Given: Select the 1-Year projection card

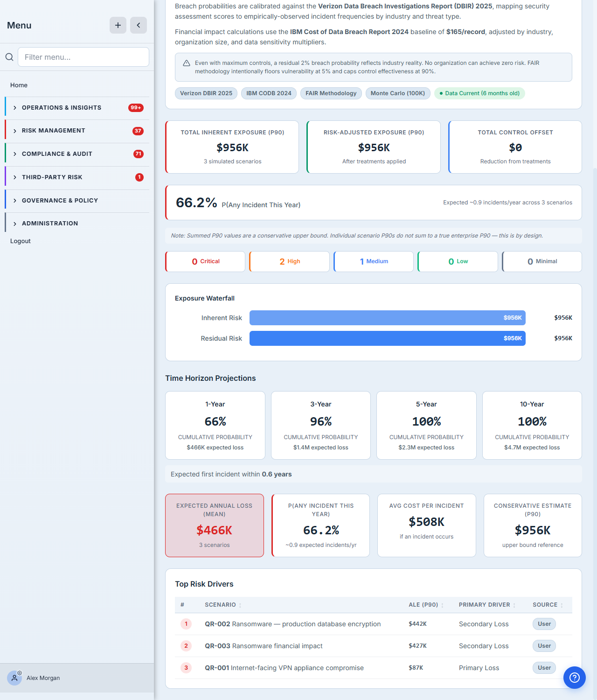Looking at the screenshot, I should [215, 425].
